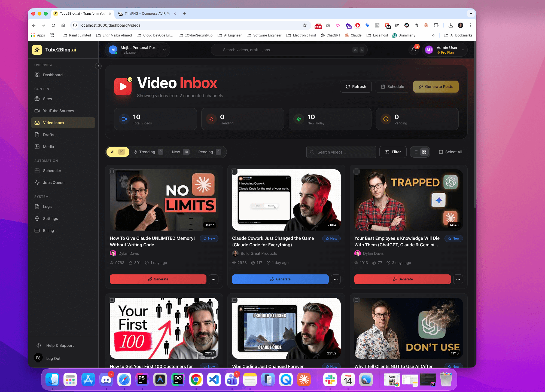The height and width of the screenshot is (392, 545).
Task: Tick the Select All checkbox
Action: coord(441,152)
